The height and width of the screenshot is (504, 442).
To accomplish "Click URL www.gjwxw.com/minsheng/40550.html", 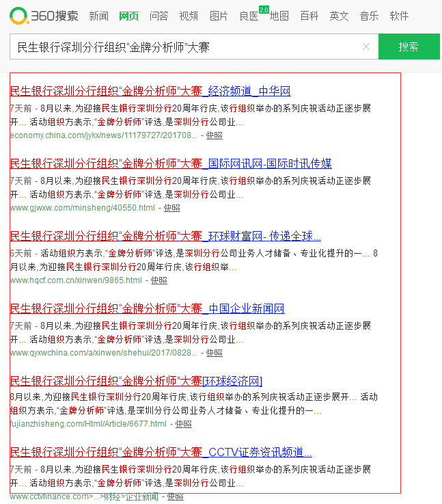I will [x=83, y=208].
